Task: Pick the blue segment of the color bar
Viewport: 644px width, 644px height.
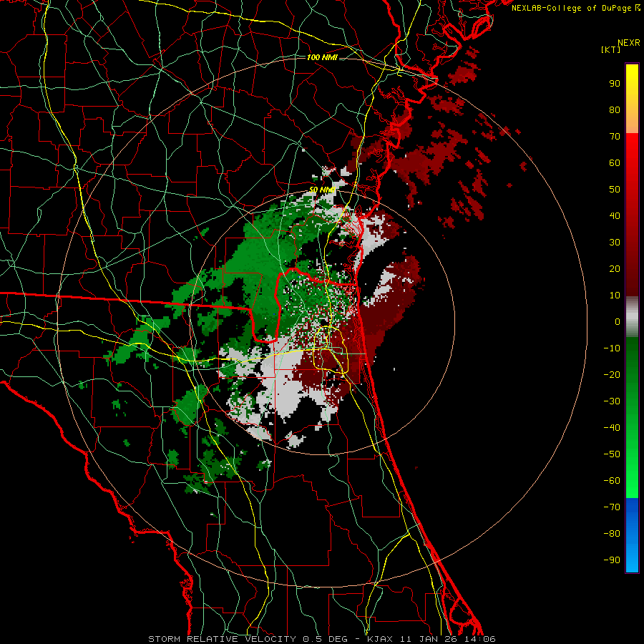Action: (x=632, y=535)
